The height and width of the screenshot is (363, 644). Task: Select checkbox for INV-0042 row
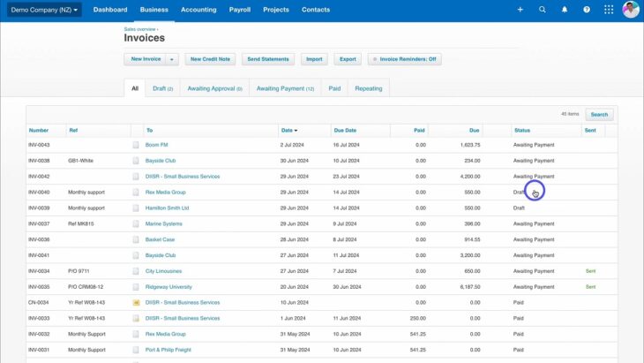coord(136,177)
